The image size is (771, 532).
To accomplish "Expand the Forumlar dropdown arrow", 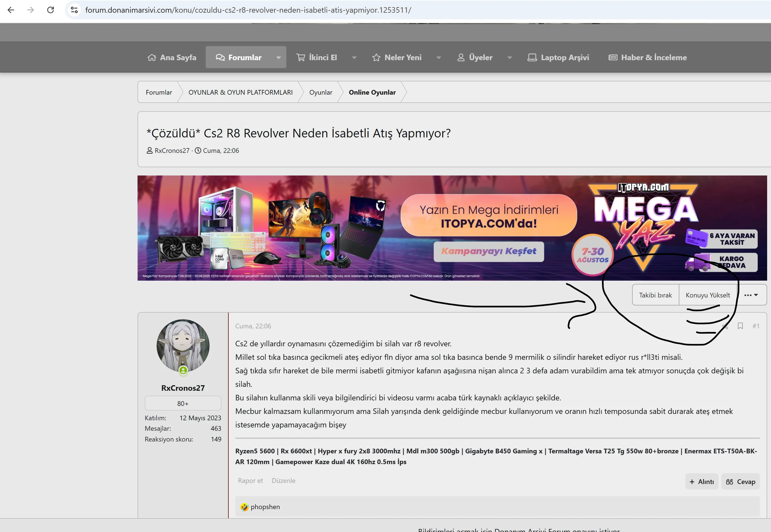I will click(278, 57).
